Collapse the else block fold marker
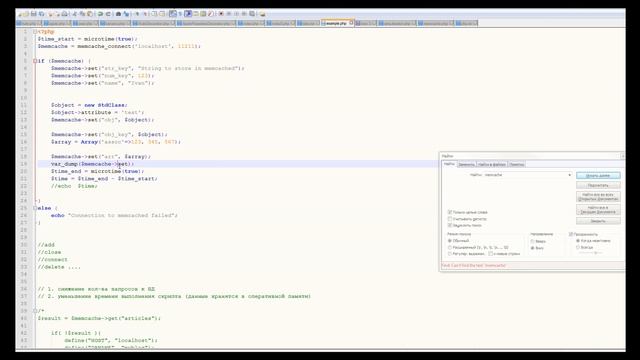The height and width of the screenshot is (360, 640). 35,208
